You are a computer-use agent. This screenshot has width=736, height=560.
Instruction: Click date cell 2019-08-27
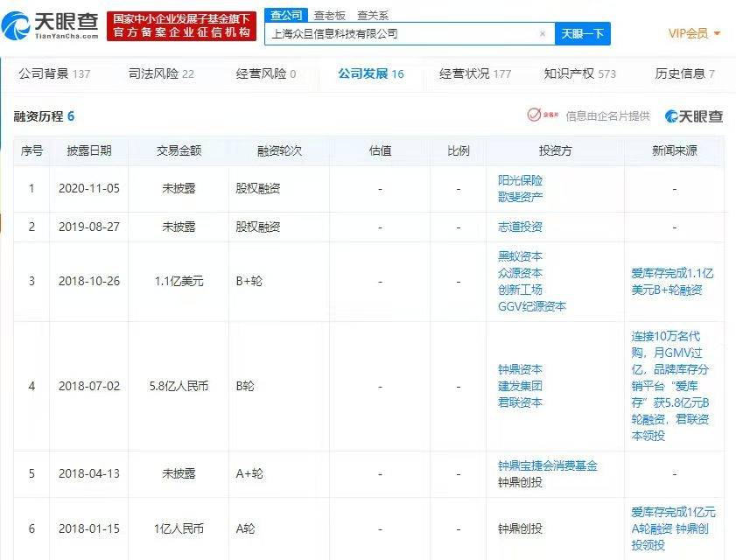[89, 227]
